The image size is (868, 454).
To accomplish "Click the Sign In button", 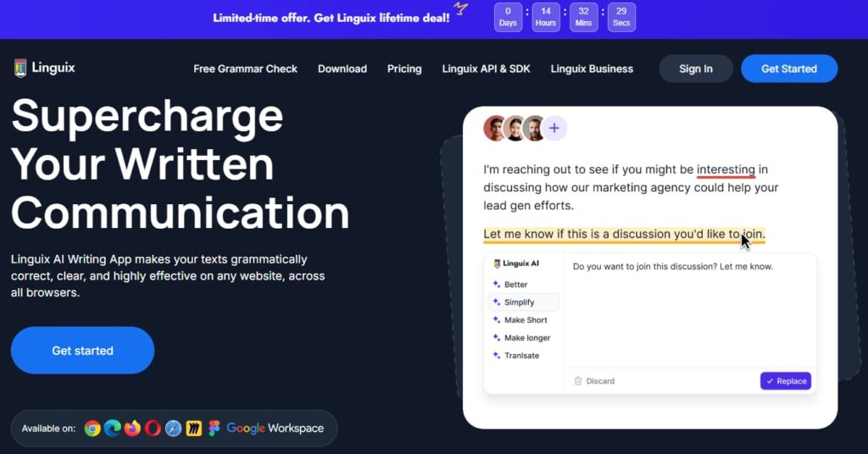I will 696,69.
